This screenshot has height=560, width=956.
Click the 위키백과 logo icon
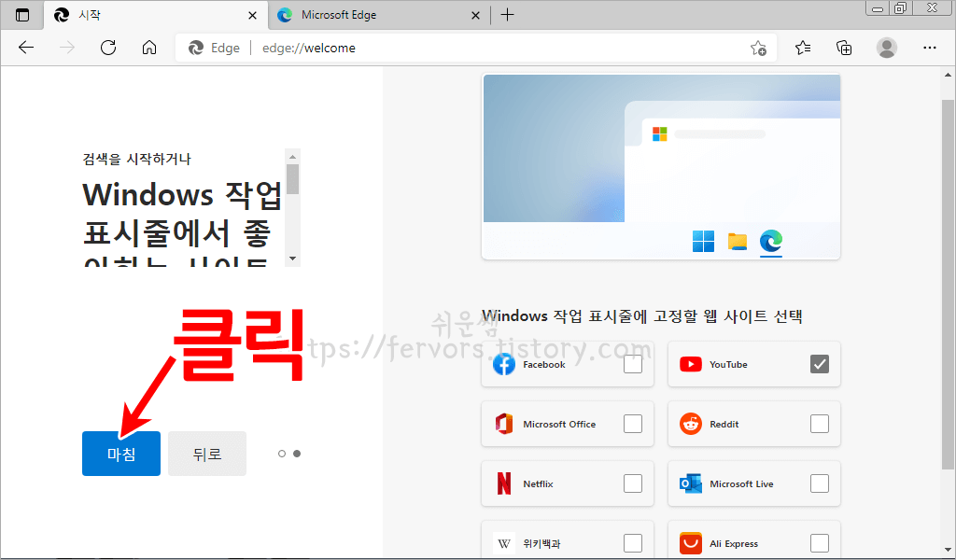click(x=503, y=543)
